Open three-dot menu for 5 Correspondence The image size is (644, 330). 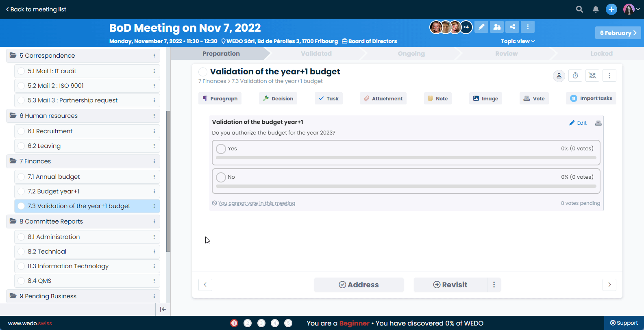[154, 56]
